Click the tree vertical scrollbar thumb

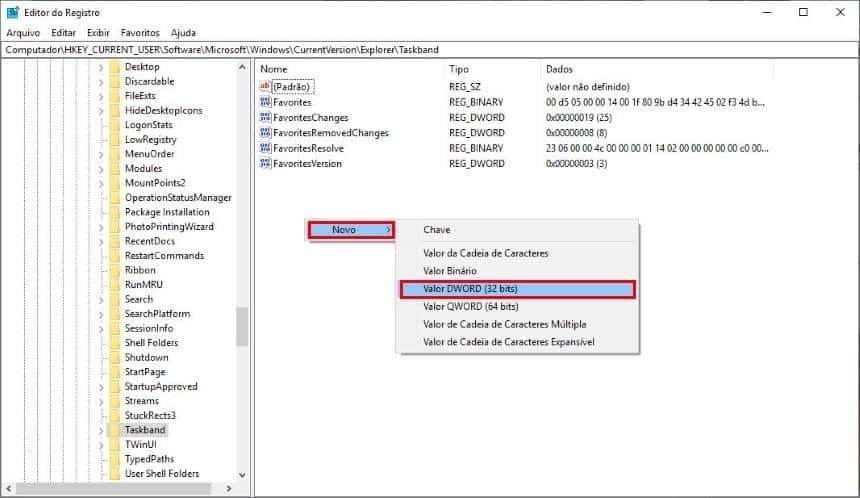pos(242,326)
